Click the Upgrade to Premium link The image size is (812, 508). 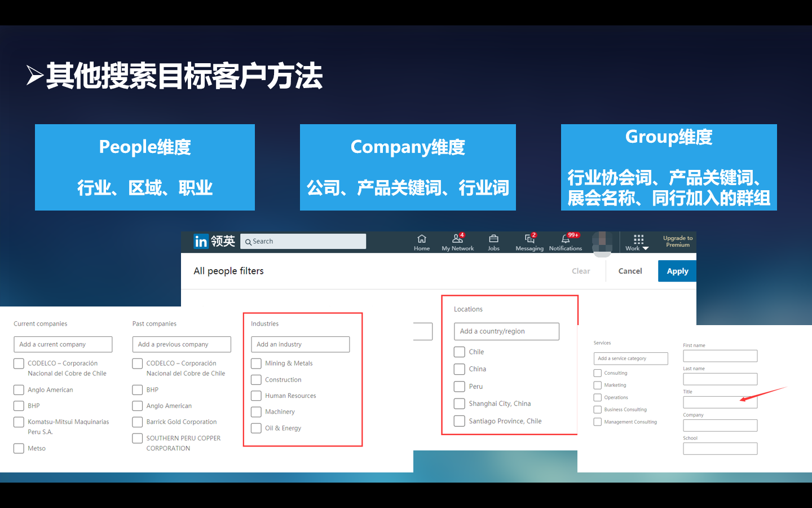click(677, 241)
